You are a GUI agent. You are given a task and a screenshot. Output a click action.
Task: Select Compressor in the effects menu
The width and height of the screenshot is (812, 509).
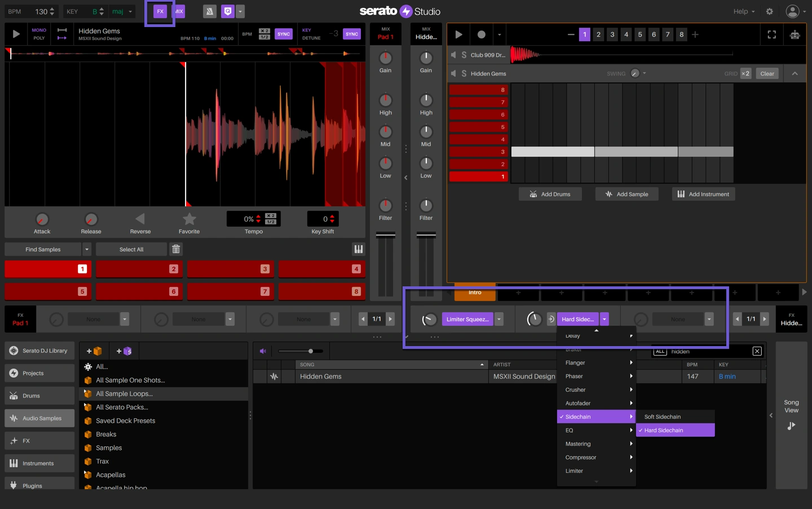pos(581,457)
